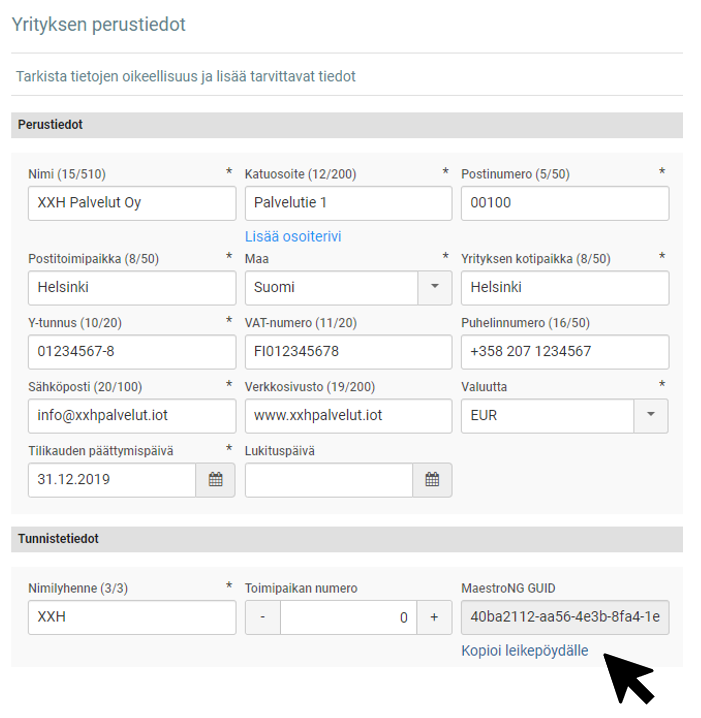The width and height of the screenshot is (701, 718).
Task: Click Kopioi leikepöydälle link
Action: pyautogui.click(x=525, y=651)
